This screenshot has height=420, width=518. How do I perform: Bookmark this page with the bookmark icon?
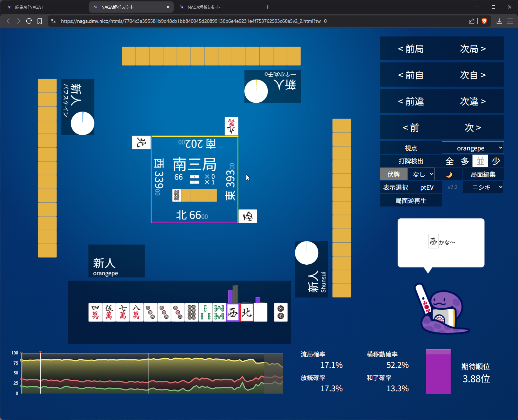(x=40, y=21)
